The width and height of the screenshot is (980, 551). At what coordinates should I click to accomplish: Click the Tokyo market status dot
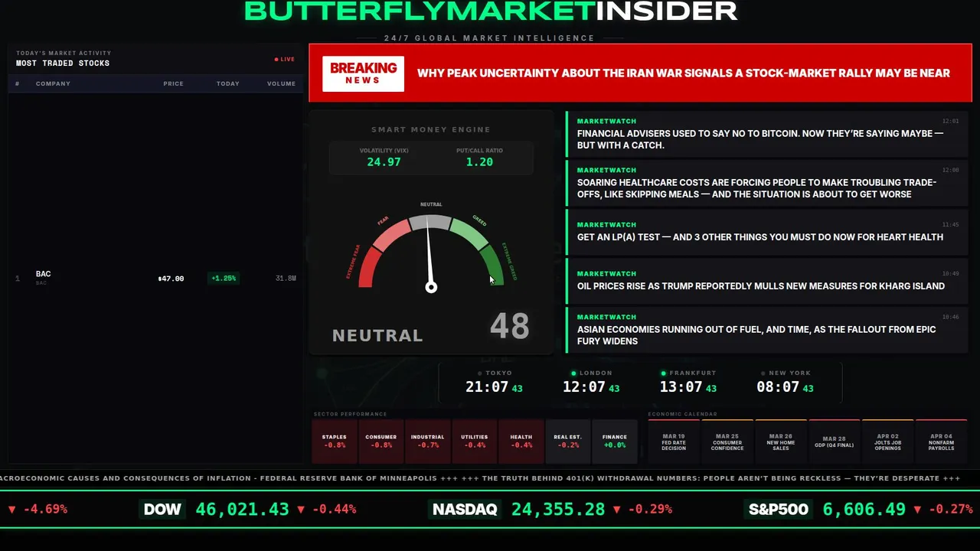pos(480,373)
